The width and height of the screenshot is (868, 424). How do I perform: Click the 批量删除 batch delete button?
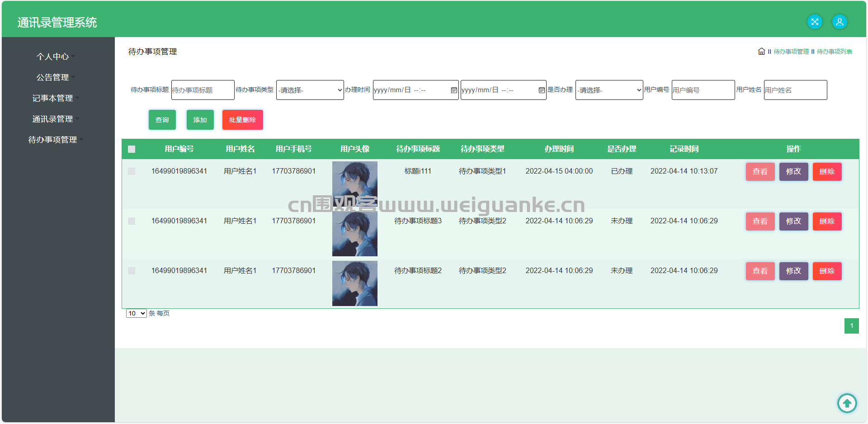coord(243,120)
